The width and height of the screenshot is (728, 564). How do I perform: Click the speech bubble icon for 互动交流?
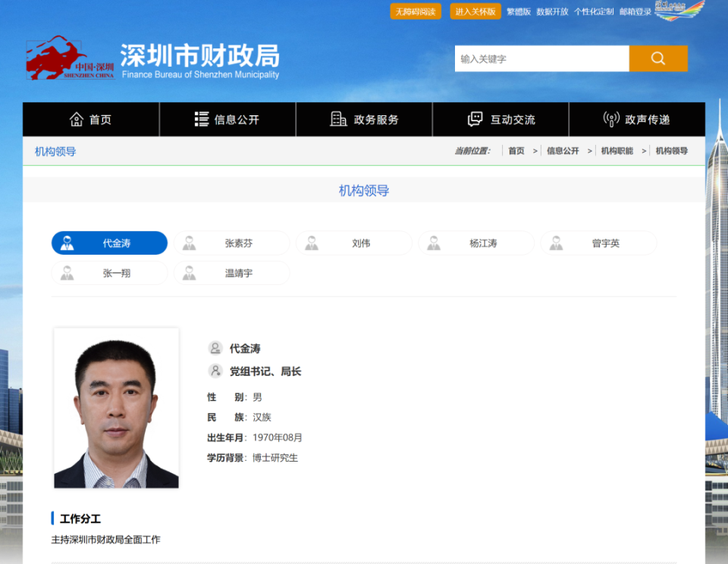[x=475, y=118]
